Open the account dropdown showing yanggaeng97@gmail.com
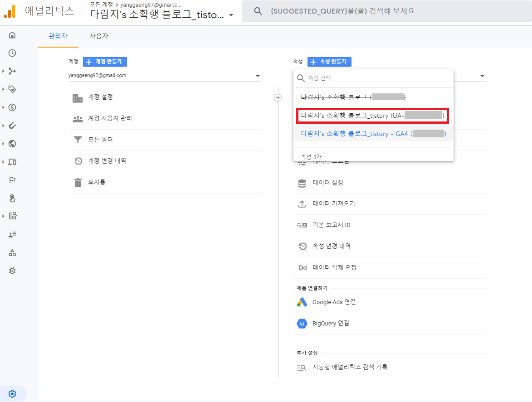This screenshot has width=532, height=402. tap(165, 76)
